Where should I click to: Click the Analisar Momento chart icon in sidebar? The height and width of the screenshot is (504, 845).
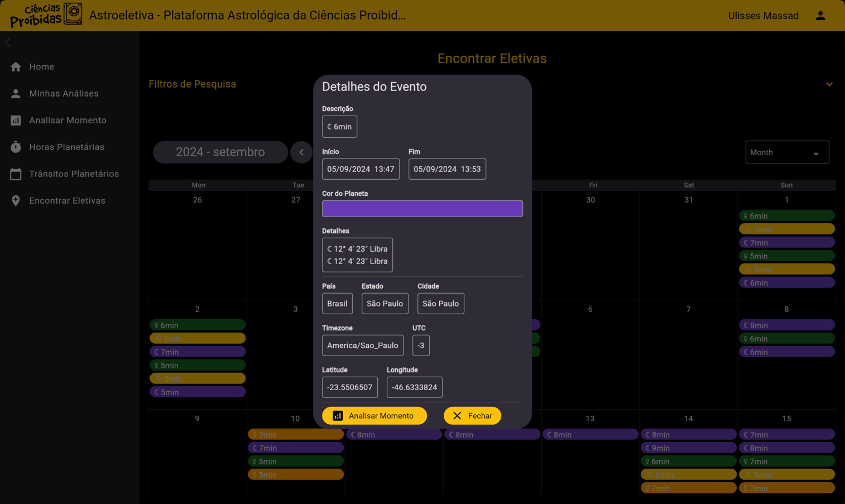tap(16, 121)
